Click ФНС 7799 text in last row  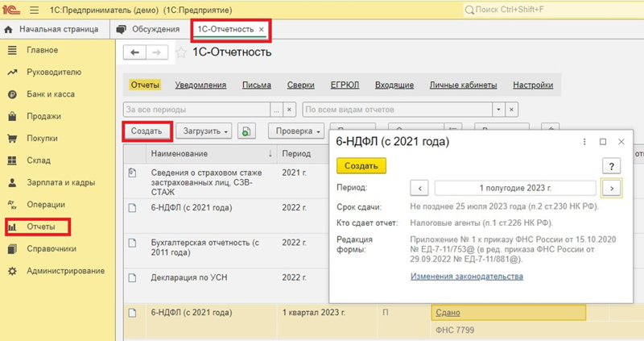pyautogui.click(x=455, y=330)
